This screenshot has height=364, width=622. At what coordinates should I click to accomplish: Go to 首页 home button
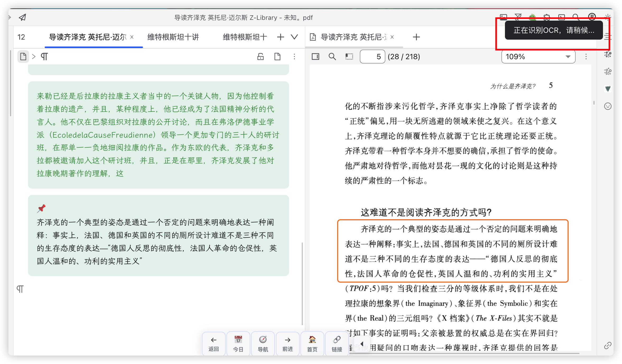312,343
